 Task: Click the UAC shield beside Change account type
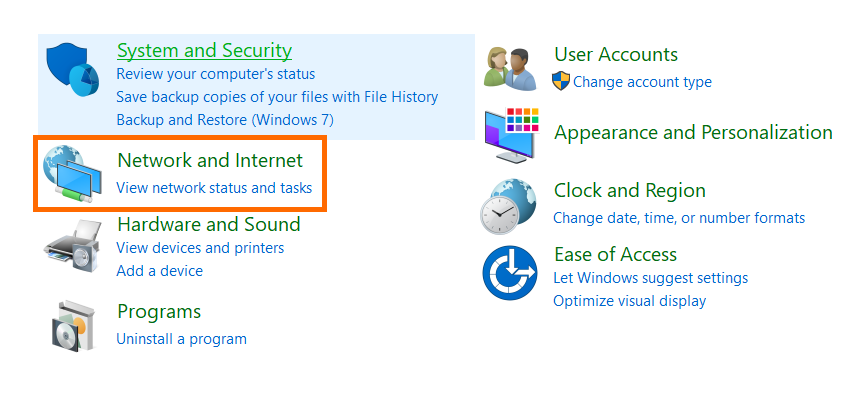561,82
